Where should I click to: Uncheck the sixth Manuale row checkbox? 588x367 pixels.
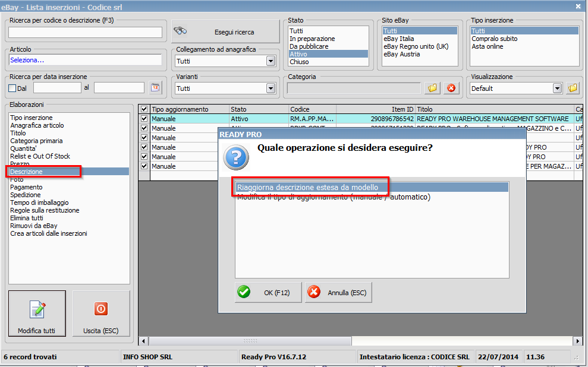pos(144,166)
